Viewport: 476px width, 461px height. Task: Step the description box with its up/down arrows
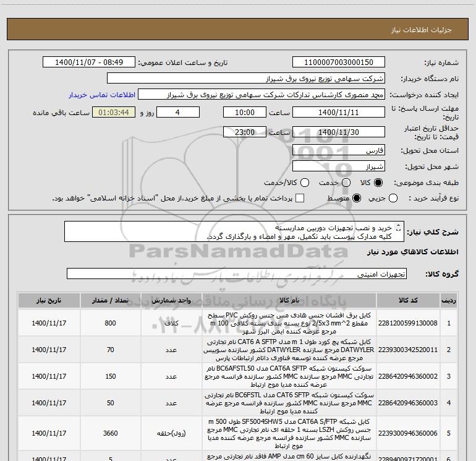(x=399, y=228)
